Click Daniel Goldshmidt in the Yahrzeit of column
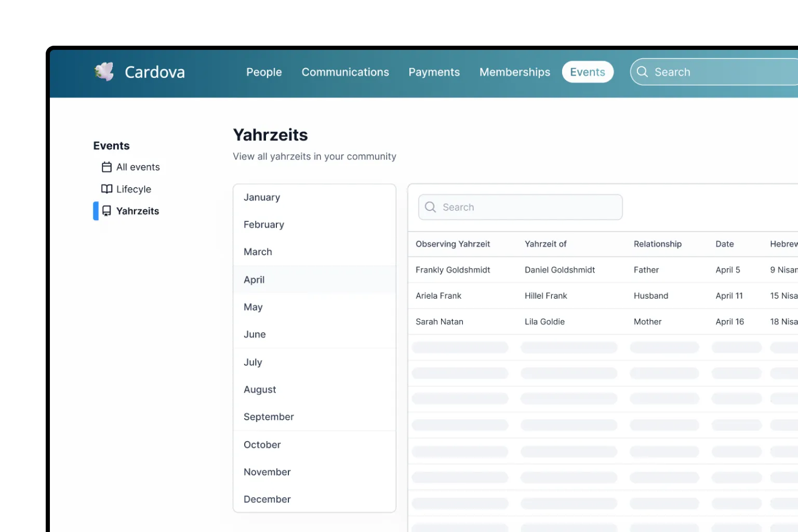 click(x=560, y=270)
